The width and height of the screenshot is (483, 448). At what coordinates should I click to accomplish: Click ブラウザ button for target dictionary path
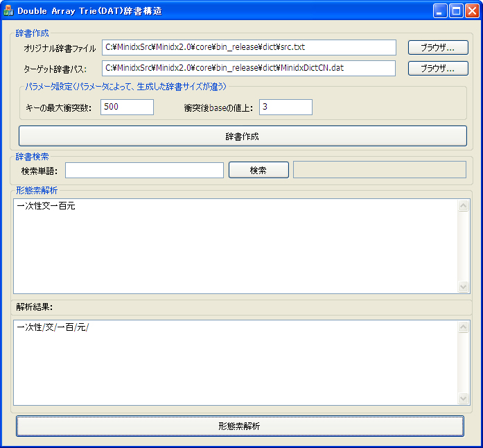coord(438,68)
